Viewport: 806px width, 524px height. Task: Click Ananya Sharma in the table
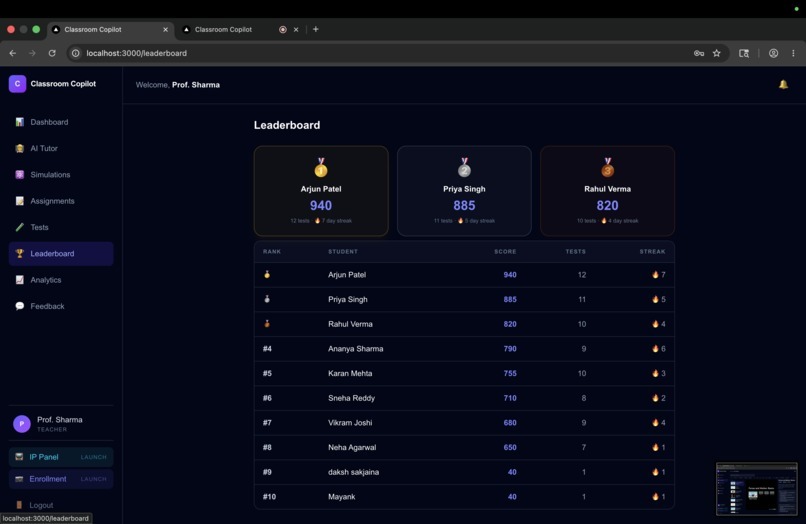[x=356, y=349]
